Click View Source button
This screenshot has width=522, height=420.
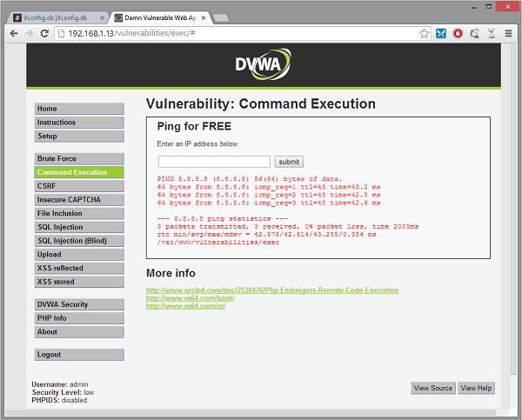pos(432,388)
